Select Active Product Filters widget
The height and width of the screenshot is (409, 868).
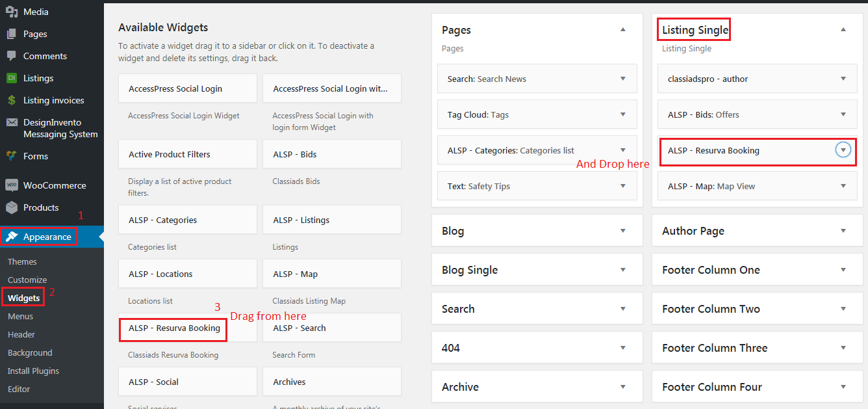(x=188, y=154)
